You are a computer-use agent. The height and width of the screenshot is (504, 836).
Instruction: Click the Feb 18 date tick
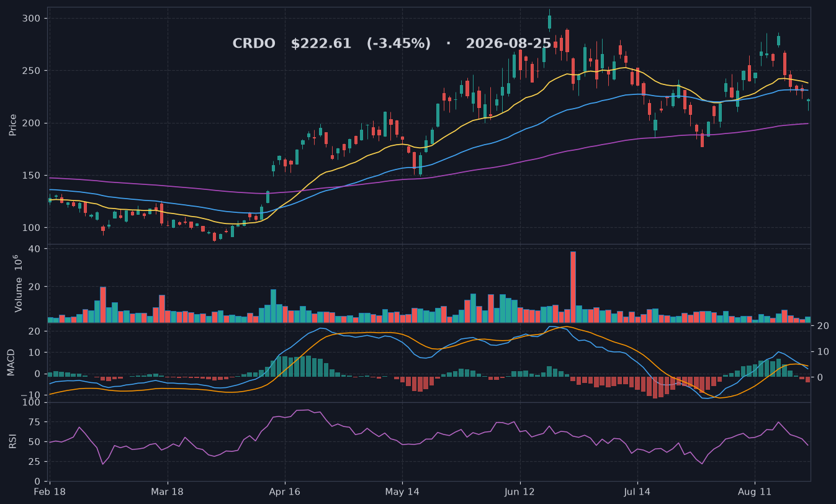point(50,492)
